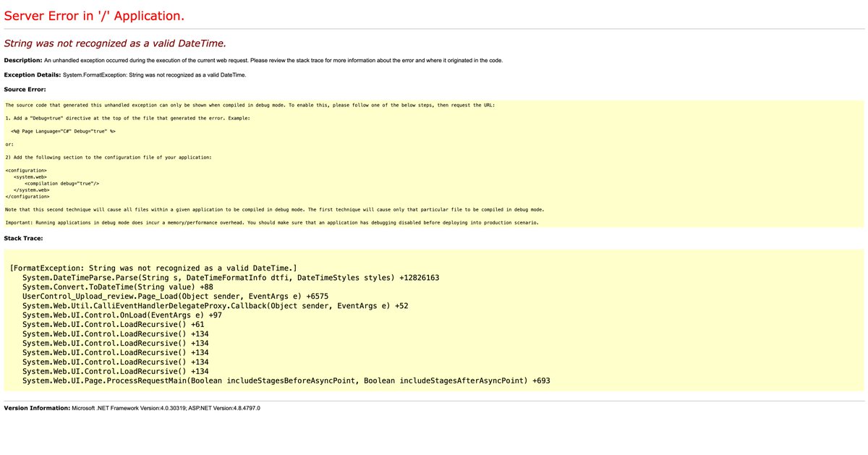Viewport: 868px width, 455px height.
Task: Click the "Stack Trace:" heading
Action: click(x=24, y=238)
